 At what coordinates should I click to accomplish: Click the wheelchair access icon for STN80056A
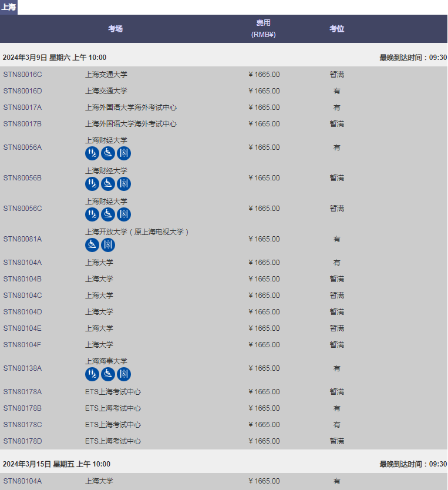click(x=108, y=153)
